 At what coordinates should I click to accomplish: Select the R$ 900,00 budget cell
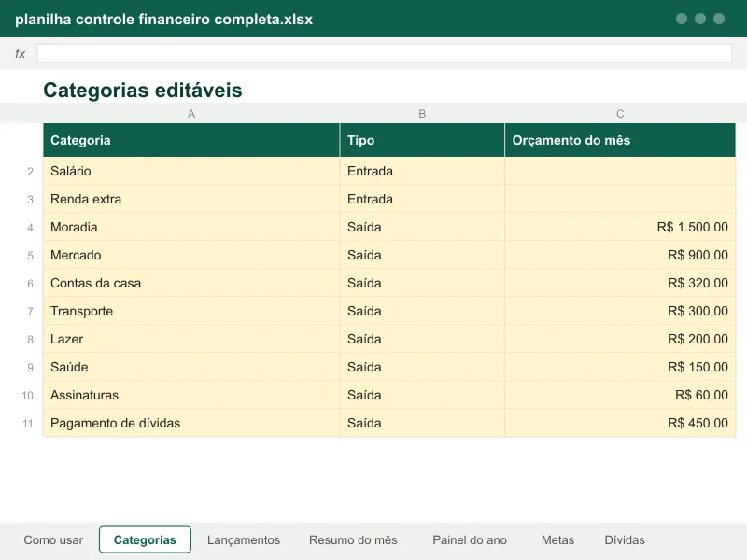point(620,255)
